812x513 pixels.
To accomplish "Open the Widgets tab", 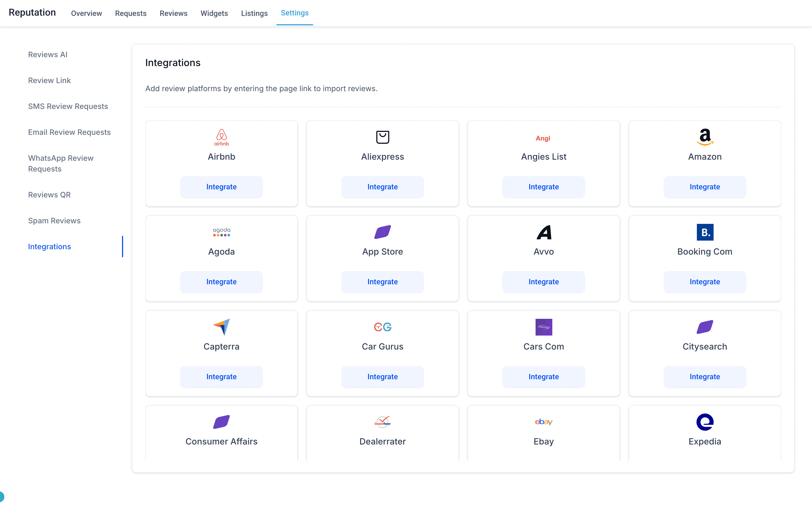I will coord(214,13).
